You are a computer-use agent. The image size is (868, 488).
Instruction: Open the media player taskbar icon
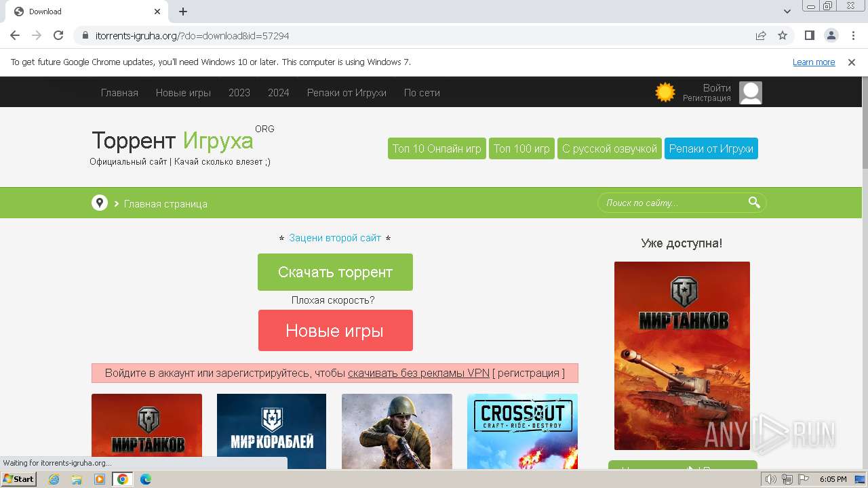(x=100, y=479)
